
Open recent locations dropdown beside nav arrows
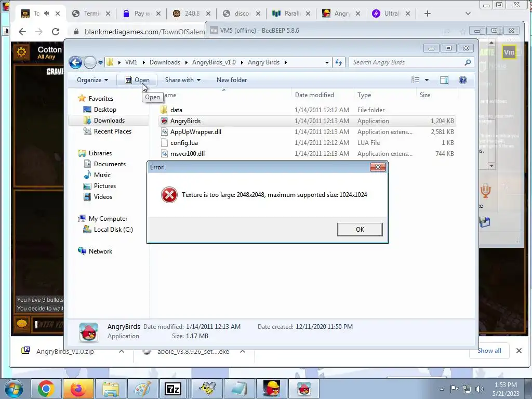click(x=100, y=63)
